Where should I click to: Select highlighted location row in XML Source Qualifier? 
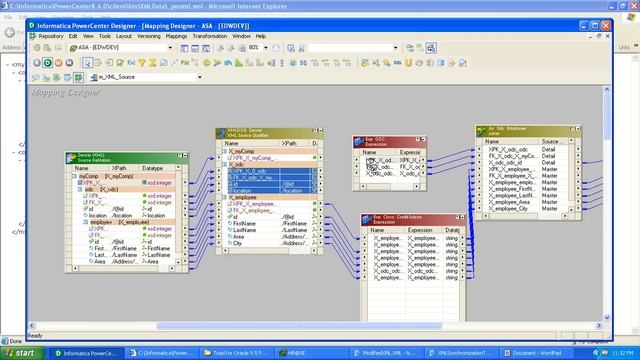(x=271, y=191)
